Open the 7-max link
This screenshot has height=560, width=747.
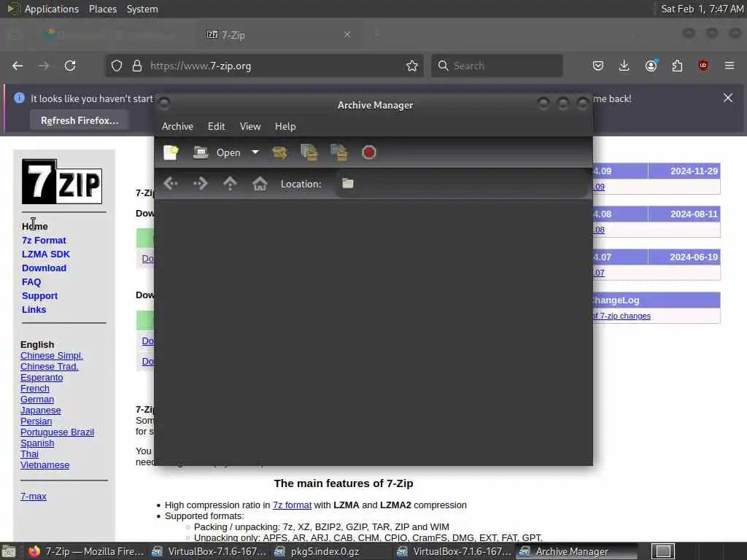point(34,496)
